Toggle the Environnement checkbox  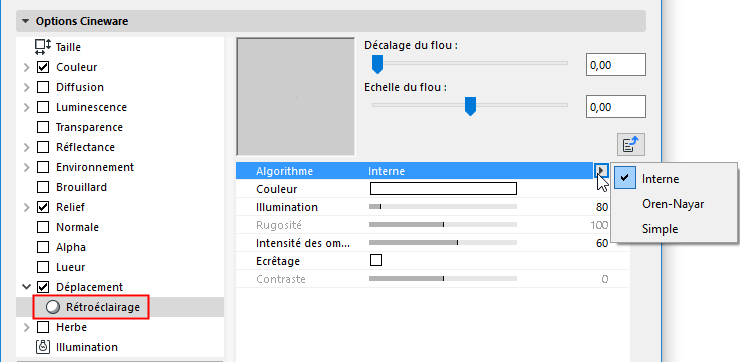click(43, 167)
